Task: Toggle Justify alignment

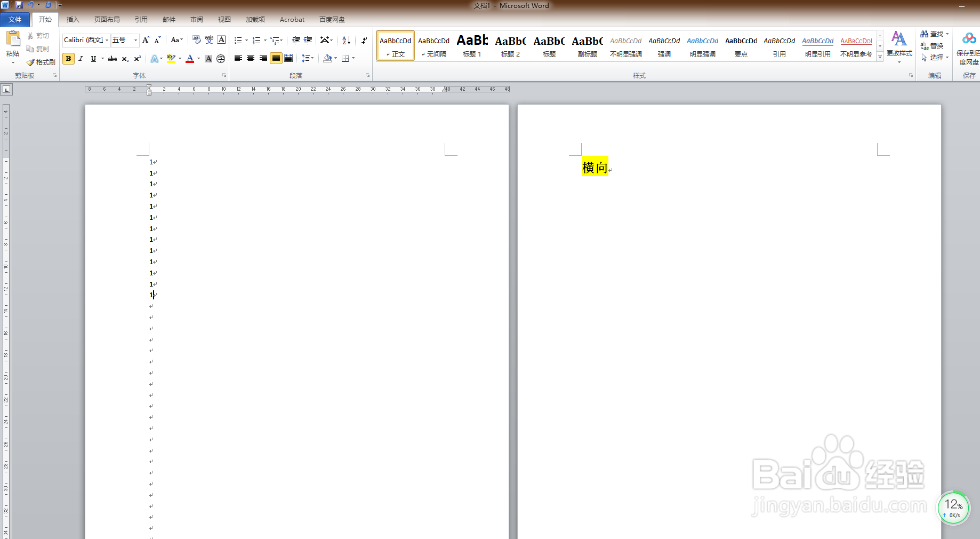Action: coord(276,58)
